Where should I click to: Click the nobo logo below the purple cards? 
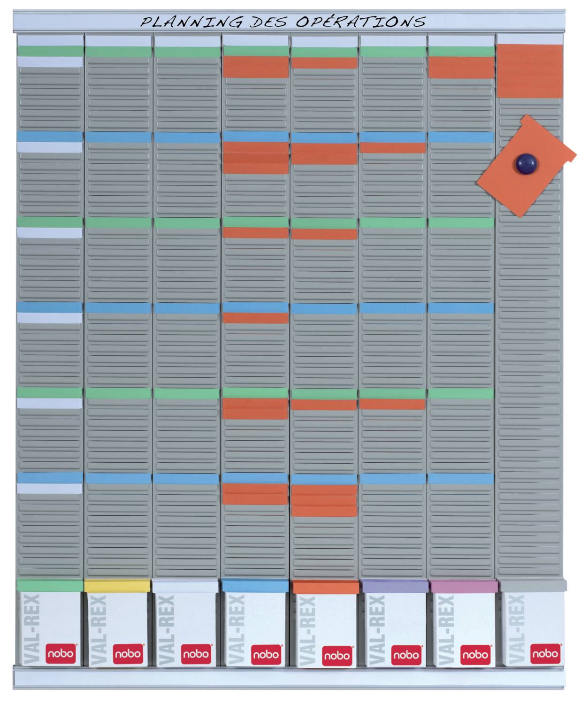(406, 654)
